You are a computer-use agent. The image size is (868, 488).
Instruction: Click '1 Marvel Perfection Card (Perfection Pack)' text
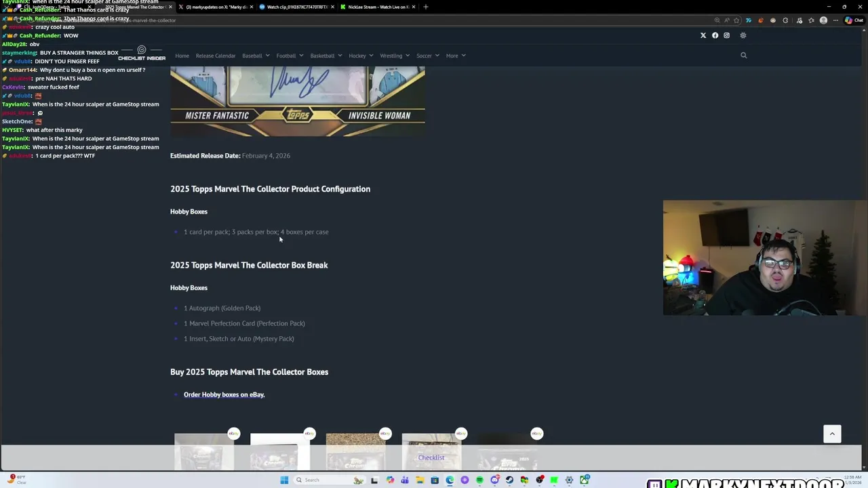pos(244,323)
